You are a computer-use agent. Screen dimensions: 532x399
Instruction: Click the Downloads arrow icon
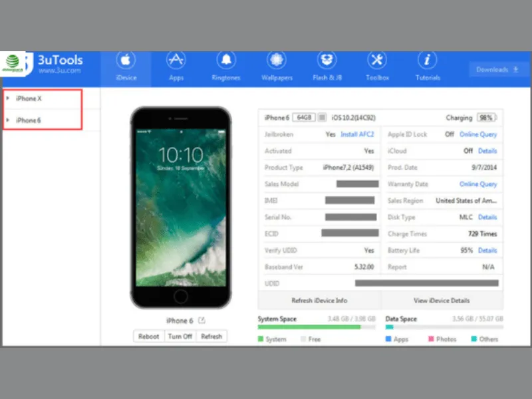click(x=516, y=70)
